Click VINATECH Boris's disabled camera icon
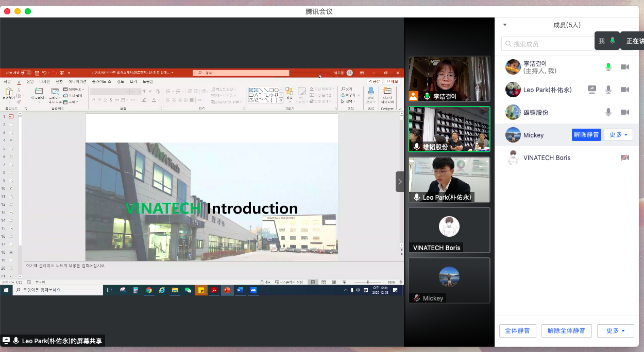This screenshot has width=644, height=352. [625, 157]
